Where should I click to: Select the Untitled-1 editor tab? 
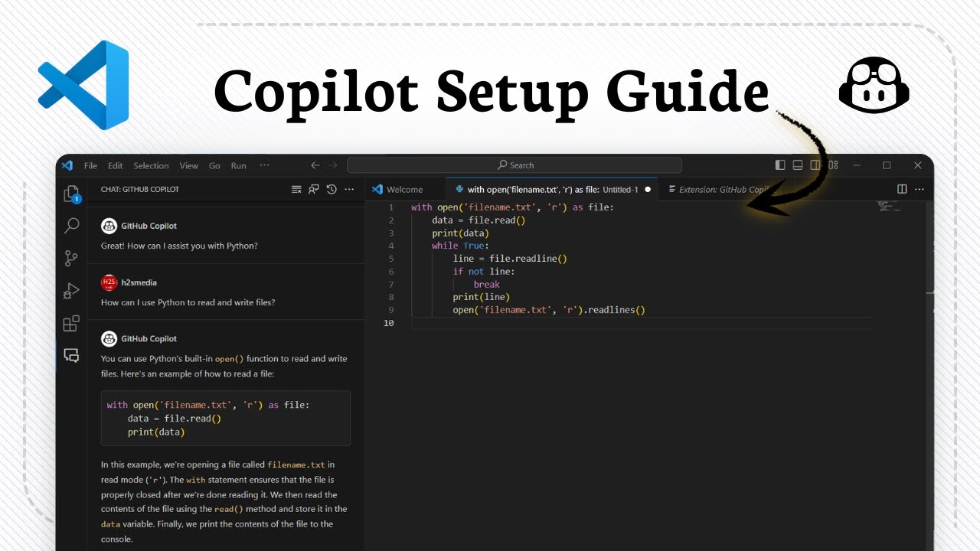point(552,189)
